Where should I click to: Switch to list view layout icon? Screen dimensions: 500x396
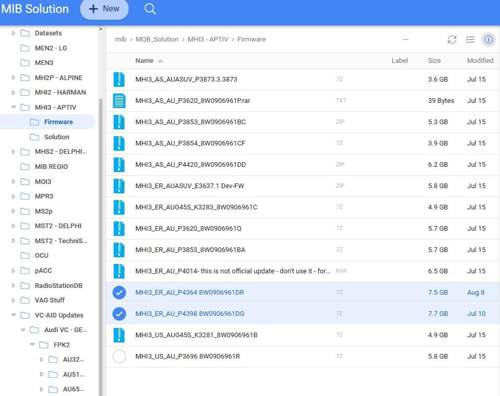tap(470, 40)
